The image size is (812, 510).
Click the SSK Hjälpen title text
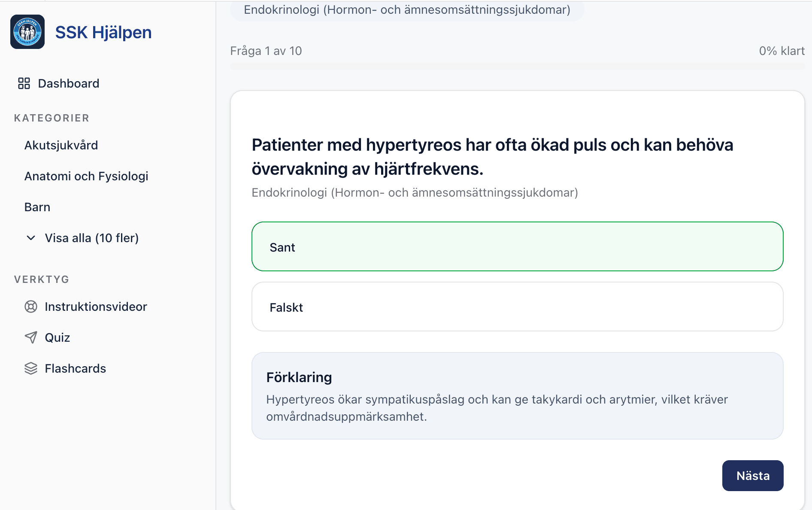[x=103, y=32]
